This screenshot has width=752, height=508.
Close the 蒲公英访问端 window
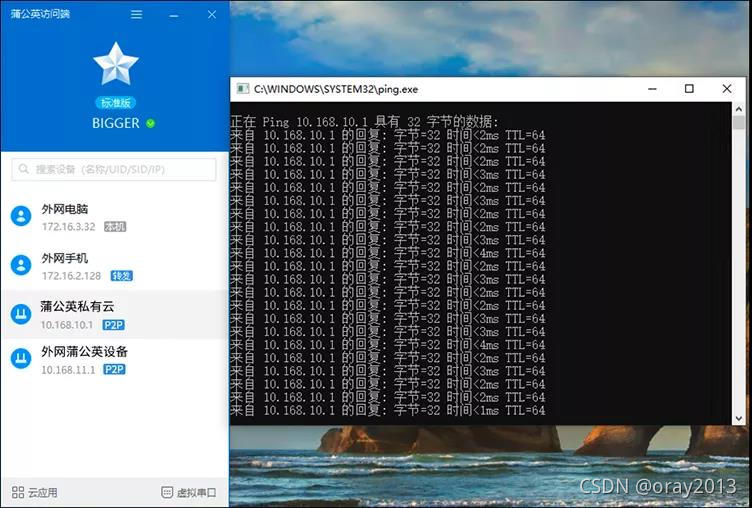[x=212, y=15]
